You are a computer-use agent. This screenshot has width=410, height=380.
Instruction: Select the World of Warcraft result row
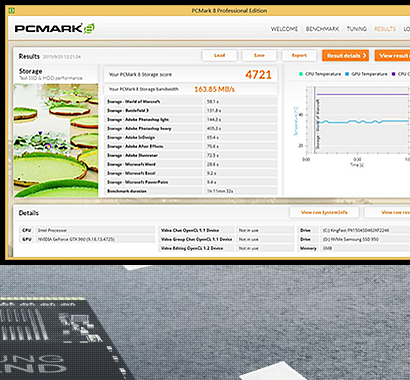[x=191, y=101]
